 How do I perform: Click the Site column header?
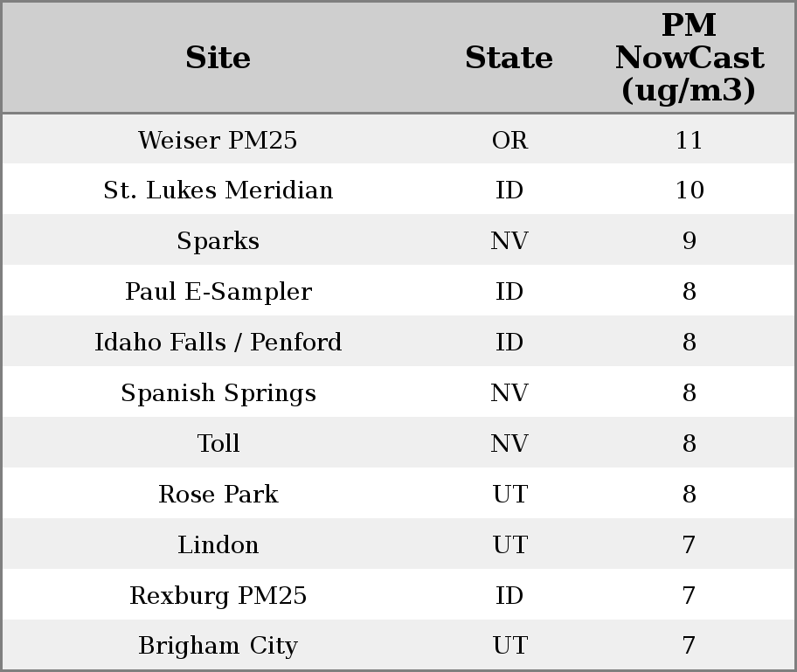(x=218, y=58)
